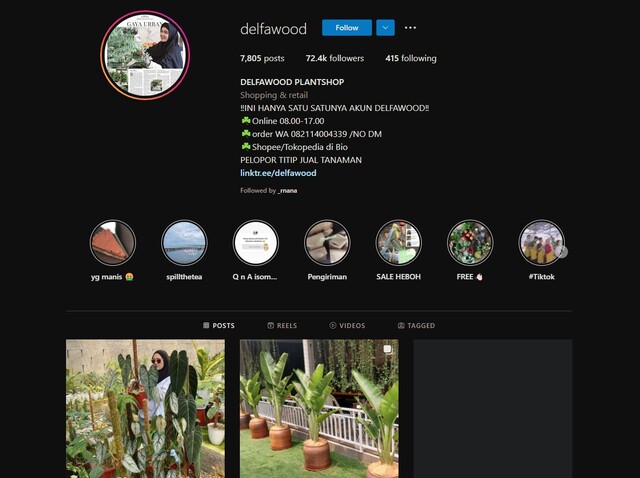Switch to the VIDEOS tab

(x=347, y=325)
